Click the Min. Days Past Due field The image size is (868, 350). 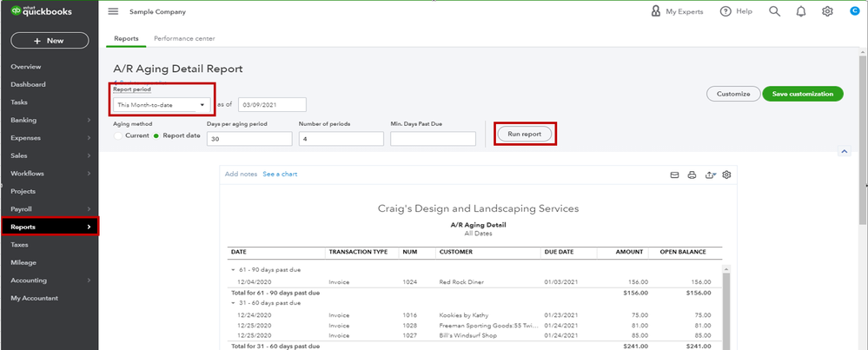[433, 139]
